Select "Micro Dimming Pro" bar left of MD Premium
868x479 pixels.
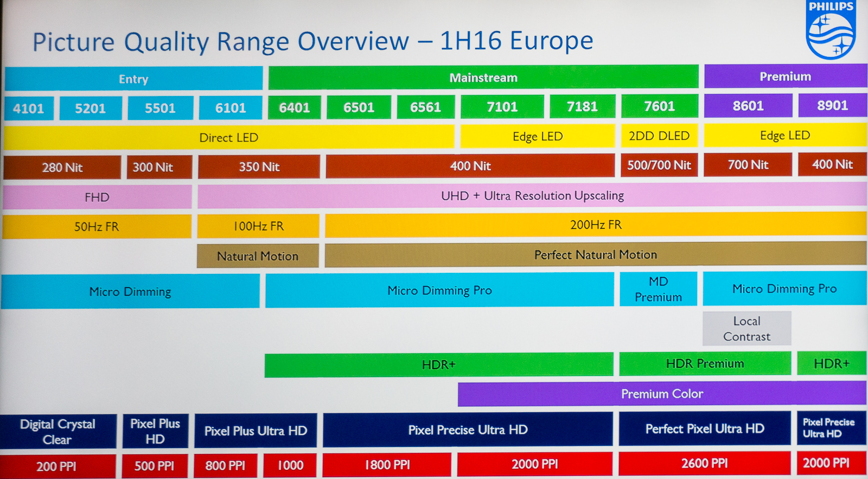(x=439, y=290)
